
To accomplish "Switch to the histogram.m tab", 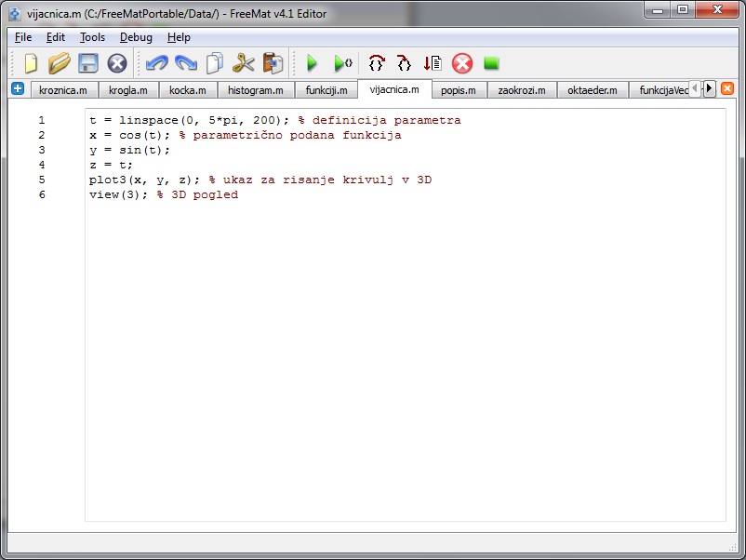I will 256,90.
